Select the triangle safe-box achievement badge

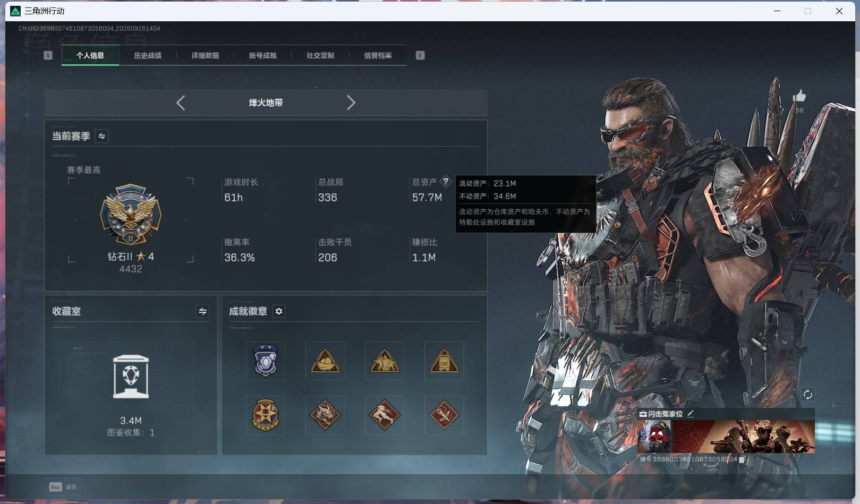coord(444,361)
